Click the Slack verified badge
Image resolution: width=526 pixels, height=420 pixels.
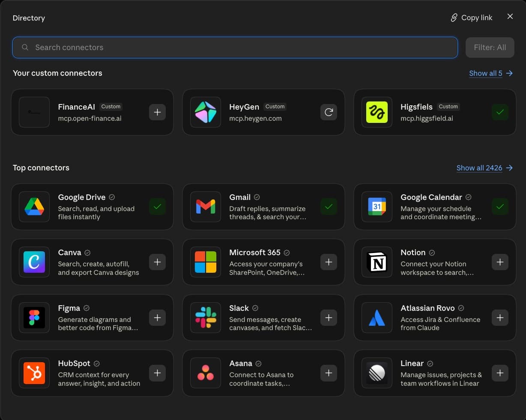pos(255,308)
